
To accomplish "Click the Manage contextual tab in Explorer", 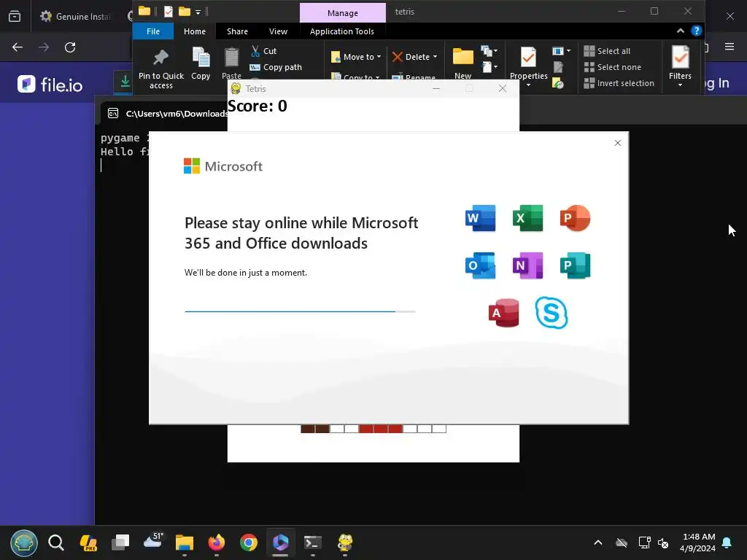I will pos(343,13).
